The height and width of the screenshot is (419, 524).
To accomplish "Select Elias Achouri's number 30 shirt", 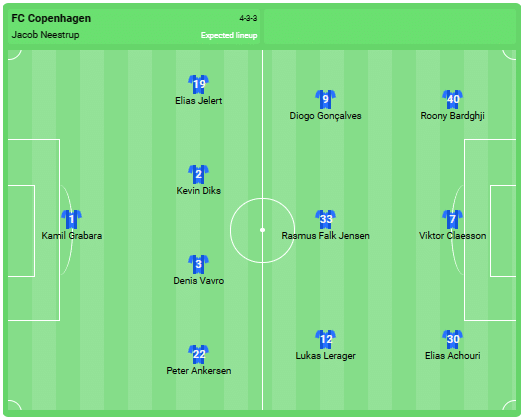I will pyautogui.click(x=452, y=339).
